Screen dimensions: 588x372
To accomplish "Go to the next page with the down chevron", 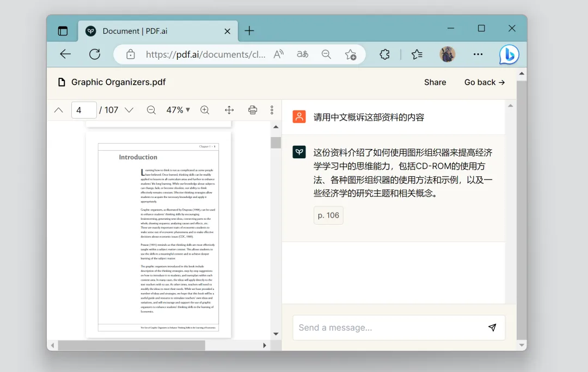I will point(129,109).
